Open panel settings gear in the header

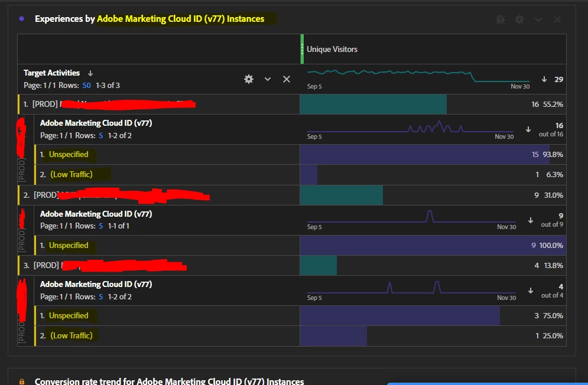click(519, 19)
